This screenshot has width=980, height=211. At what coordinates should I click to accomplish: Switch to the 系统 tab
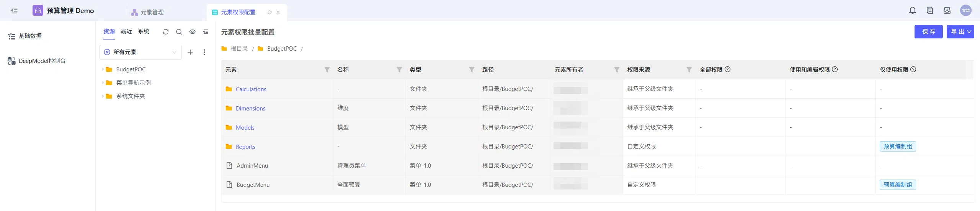tap(144, 31)
